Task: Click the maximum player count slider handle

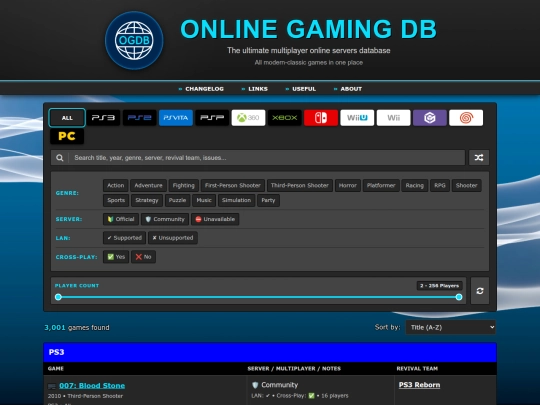Action: coord(459,297)
